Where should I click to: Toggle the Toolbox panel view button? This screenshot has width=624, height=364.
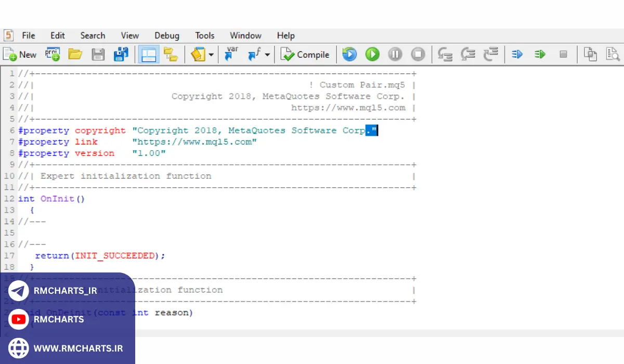(x=149, y=54)
